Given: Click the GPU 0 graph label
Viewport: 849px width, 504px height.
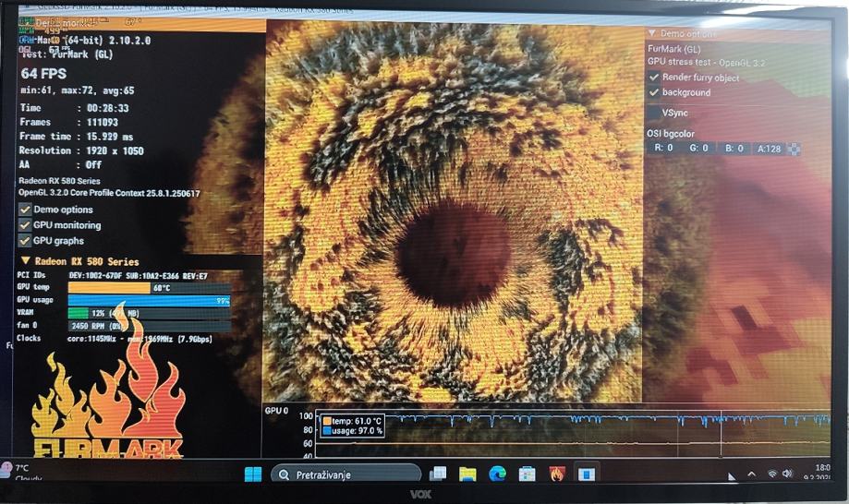Looking at the screenshot, I should [x=276, y=411].
